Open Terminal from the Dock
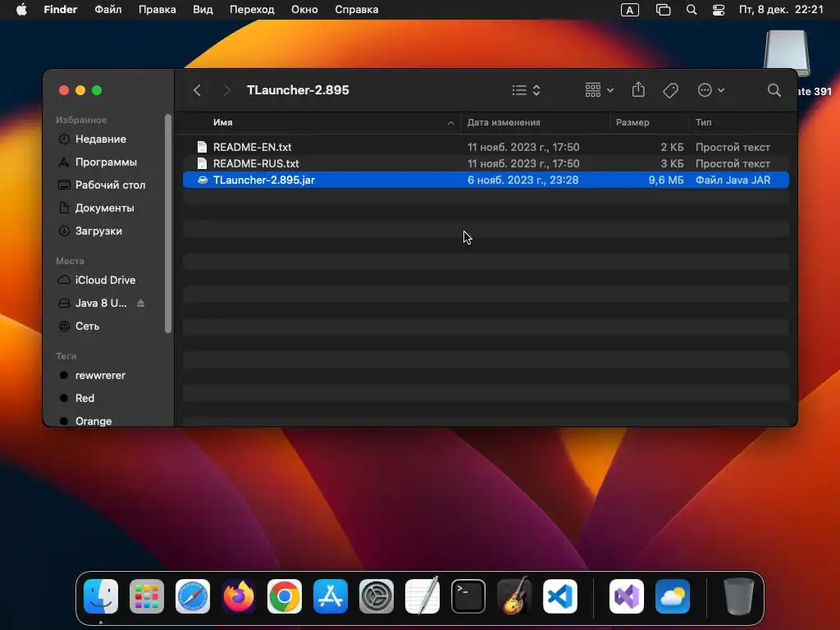The width and height of the screenshot is (840, 630). (x=468, y=596)
